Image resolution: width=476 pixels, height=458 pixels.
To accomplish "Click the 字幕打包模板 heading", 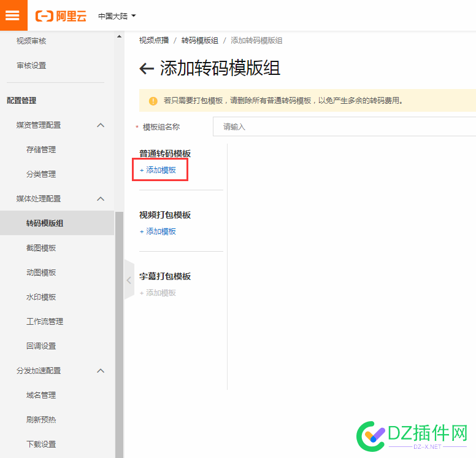I will pyautogui.click(x=165, y=276).
